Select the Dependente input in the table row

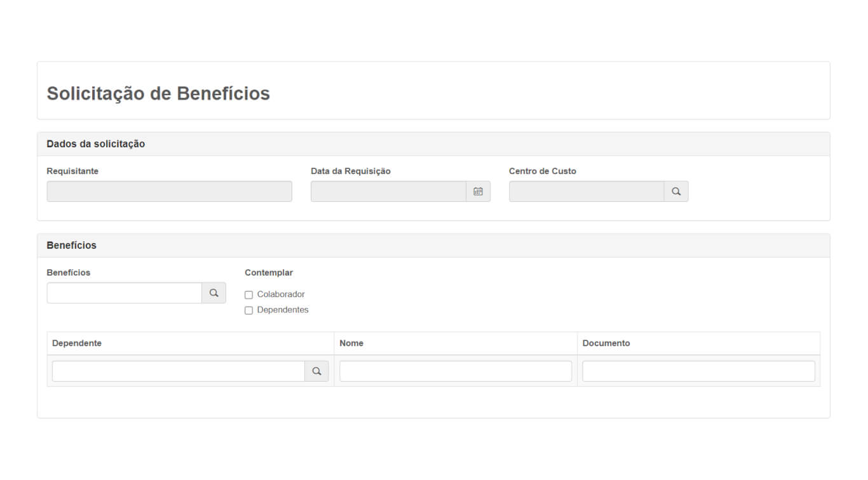pyautogui.click(x=178, y=371)
